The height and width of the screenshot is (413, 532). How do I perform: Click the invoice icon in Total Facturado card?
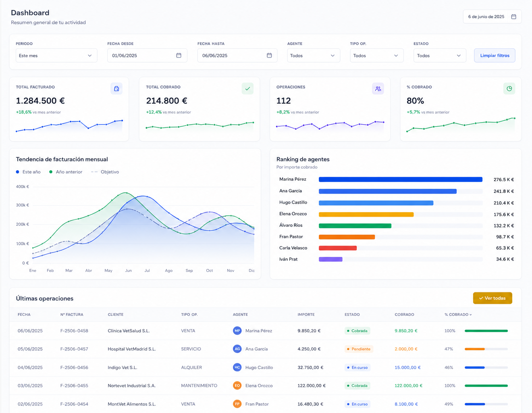tap(116, 89)
